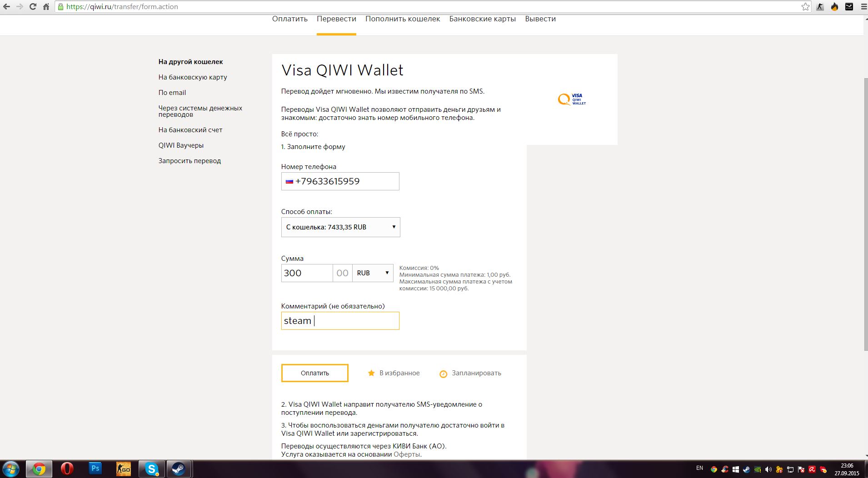Viewport: 868px width, 478px height.
Task: Click the kopecks 00 input field
Action: (x=343, y=273)
